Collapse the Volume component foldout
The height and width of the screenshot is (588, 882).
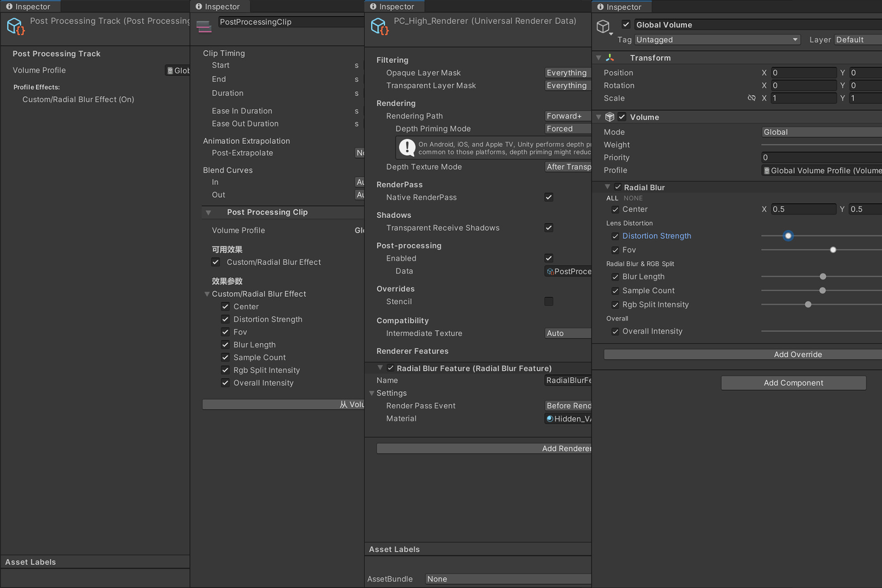click(599, 117)
